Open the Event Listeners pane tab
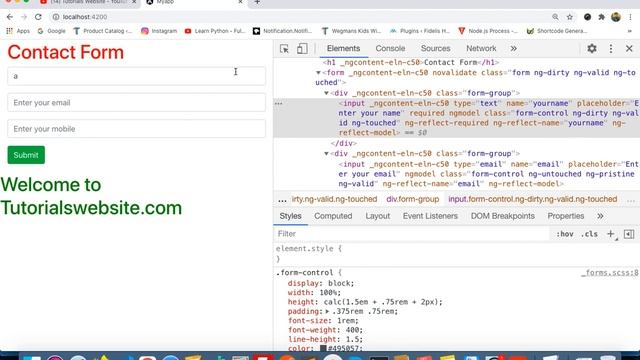The height and width of the screenshot is (360, 640). tap(430, 216)
